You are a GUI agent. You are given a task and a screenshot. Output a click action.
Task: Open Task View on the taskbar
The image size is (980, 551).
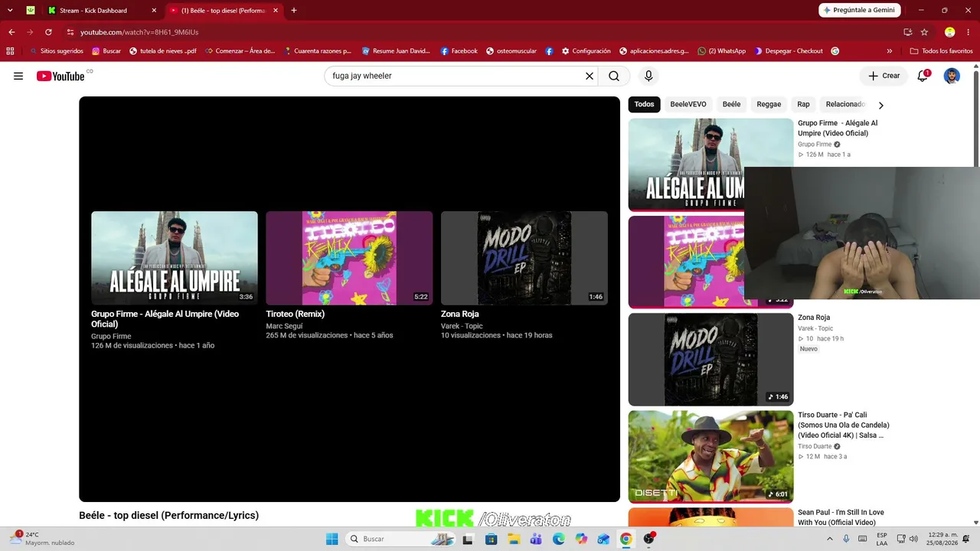(x=469, y=539)
